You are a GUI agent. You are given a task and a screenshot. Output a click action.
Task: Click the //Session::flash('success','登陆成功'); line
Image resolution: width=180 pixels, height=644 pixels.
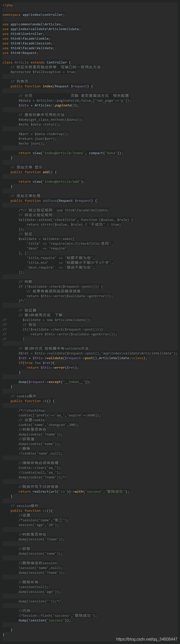[58, 616]
